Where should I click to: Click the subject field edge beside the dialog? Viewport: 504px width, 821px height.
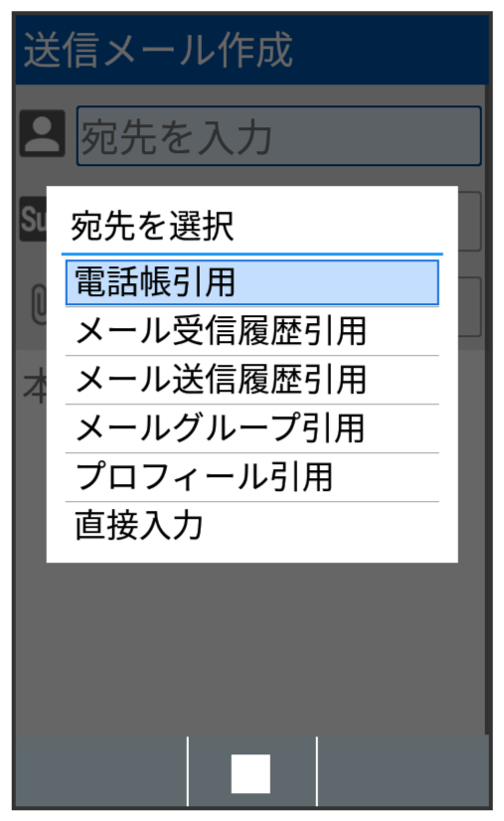click(x=469, y=221)
